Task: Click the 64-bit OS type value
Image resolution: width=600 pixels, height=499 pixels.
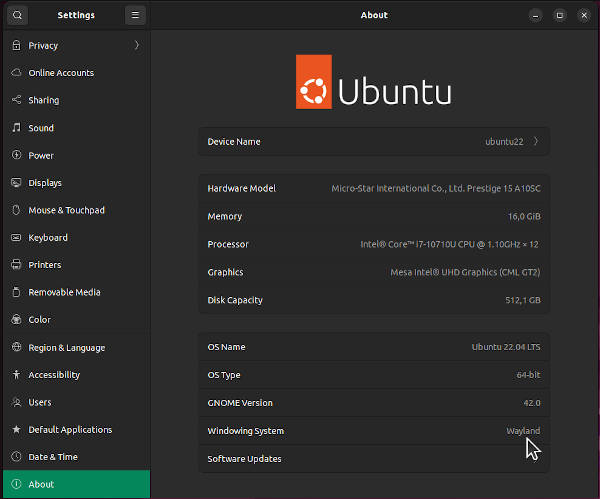Action: click(528, 375)
